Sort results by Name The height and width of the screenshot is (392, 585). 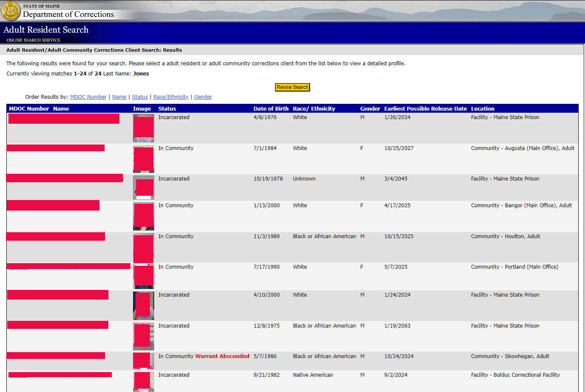tap(119, 97)
